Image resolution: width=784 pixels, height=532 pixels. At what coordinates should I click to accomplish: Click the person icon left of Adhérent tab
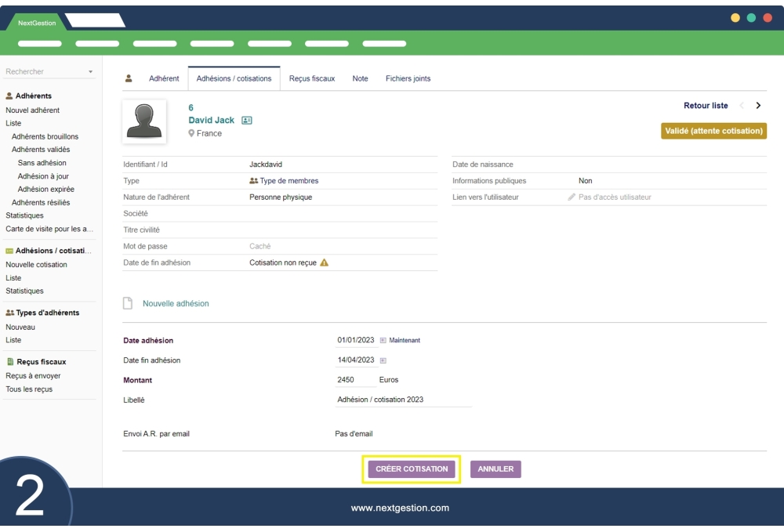[x=129, y=78]
